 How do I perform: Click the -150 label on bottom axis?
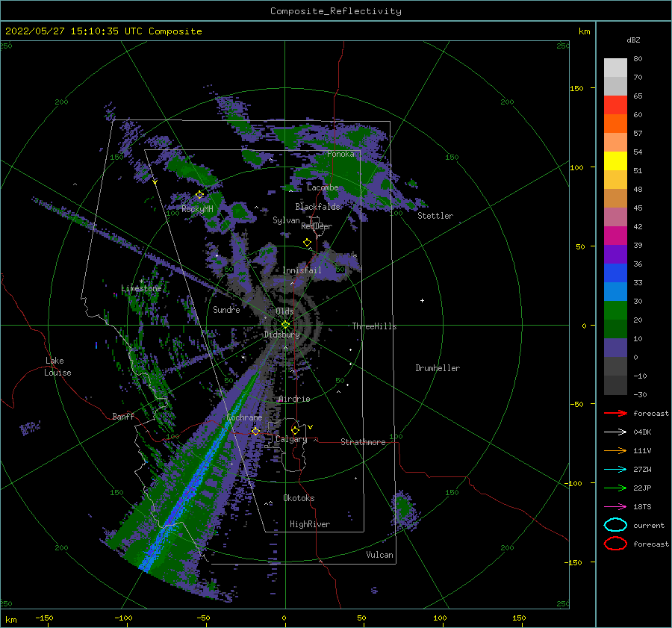click(44, 618)
